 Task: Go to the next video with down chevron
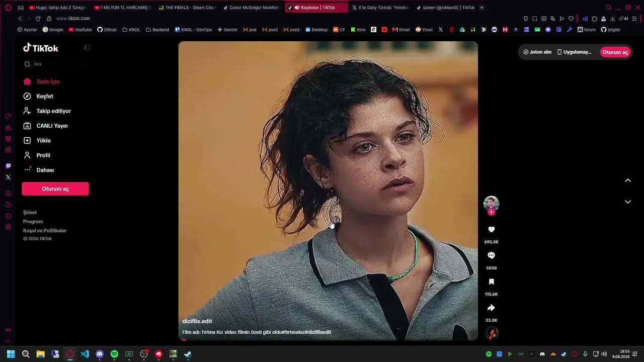628,202
